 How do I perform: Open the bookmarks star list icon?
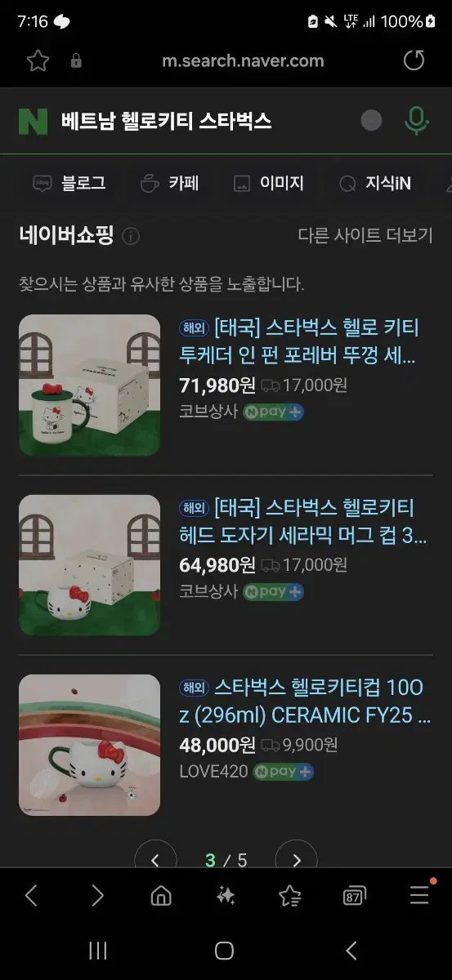click(x=289, y=896)
